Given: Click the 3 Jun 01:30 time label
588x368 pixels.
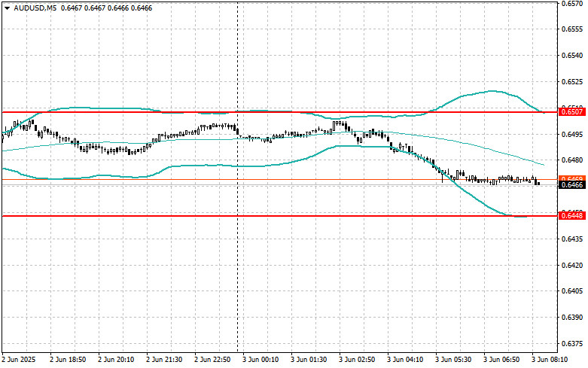Looking at the screenshot, I should (309, 360).
